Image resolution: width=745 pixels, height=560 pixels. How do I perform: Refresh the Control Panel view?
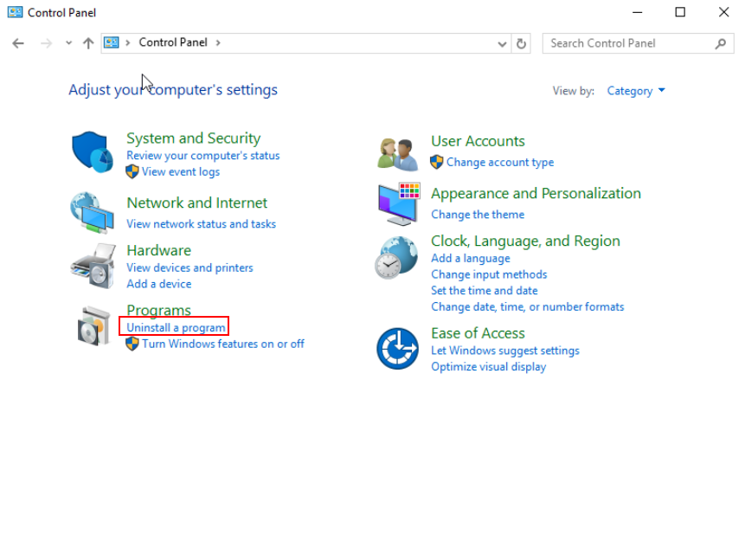(521, 43)
